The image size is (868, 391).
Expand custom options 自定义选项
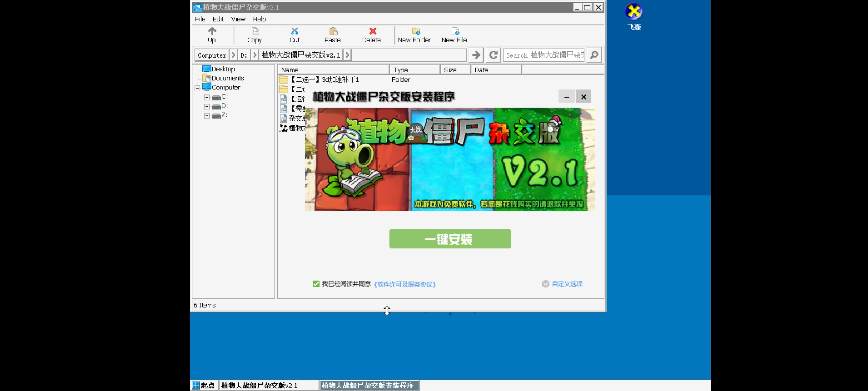click(x=566, y=284)
